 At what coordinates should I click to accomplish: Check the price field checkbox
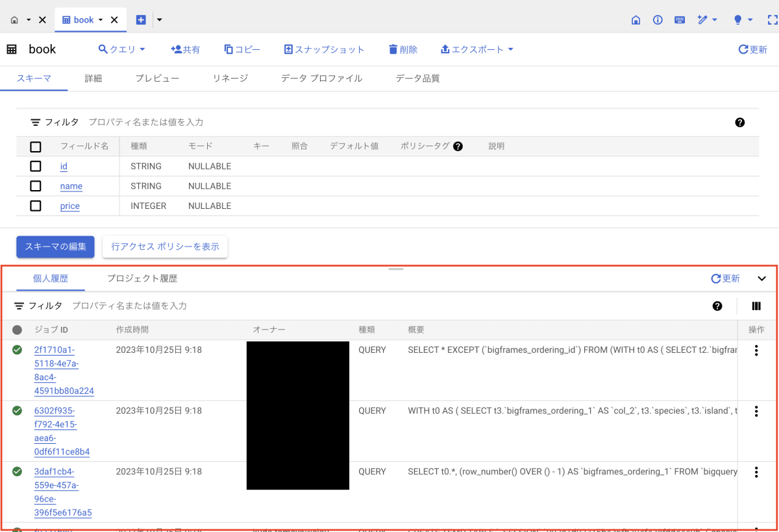coord(36,206)
